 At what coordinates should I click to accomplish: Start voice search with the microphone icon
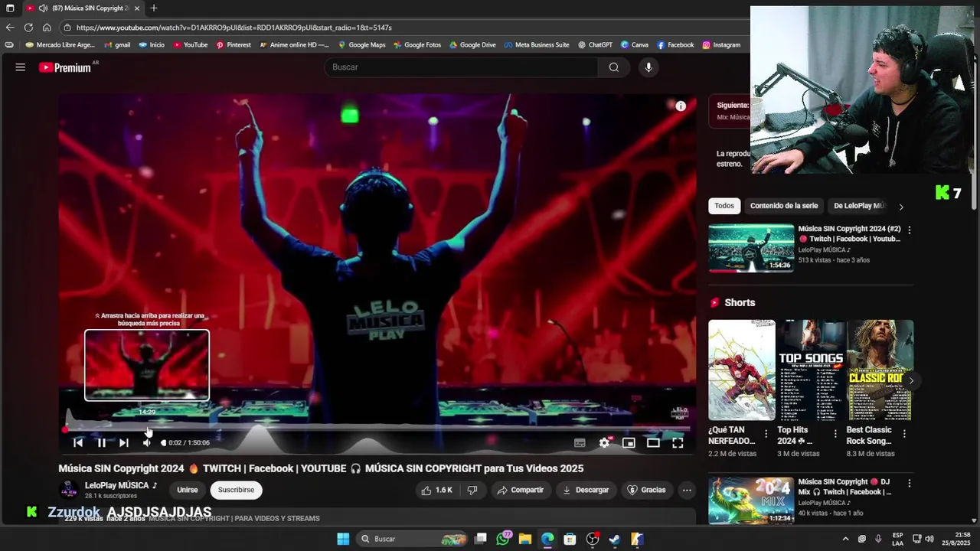648,67
